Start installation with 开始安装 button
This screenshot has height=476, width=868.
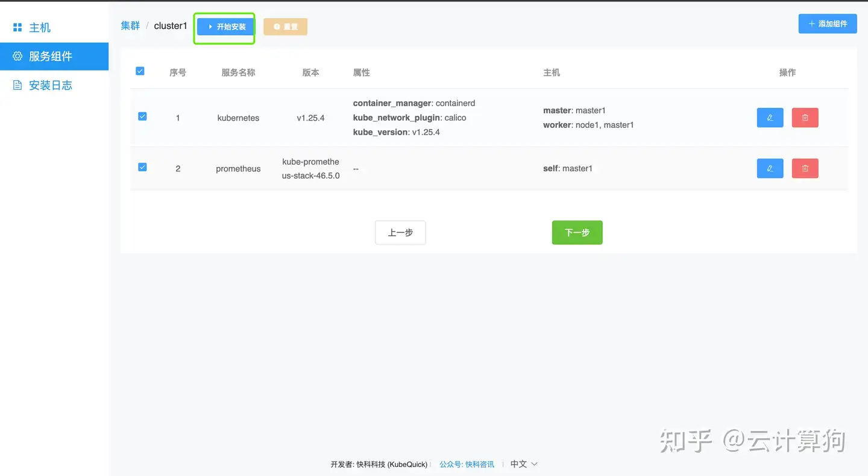coord(225,27)
